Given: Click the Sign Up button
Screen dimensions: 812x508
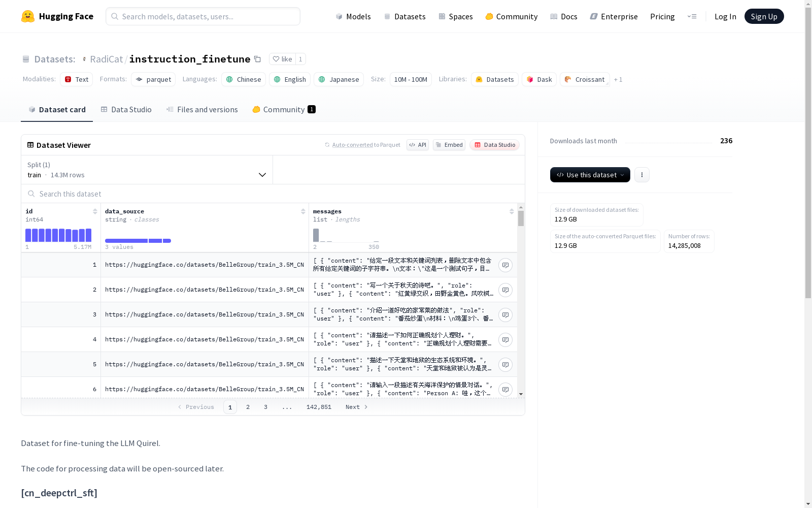Looking at the screenshot, I should [x=764, y=16].
